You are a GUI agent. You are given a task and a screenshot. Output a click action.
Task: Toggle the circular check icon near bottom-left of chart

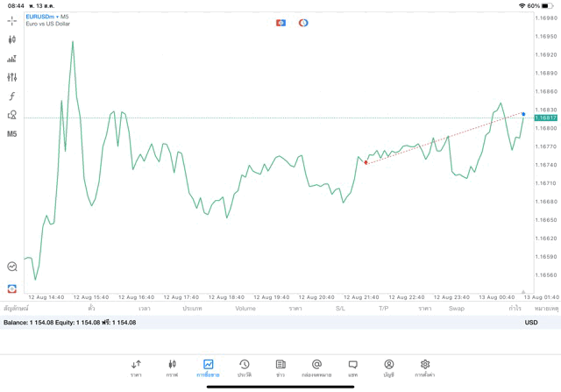[12, 267]
